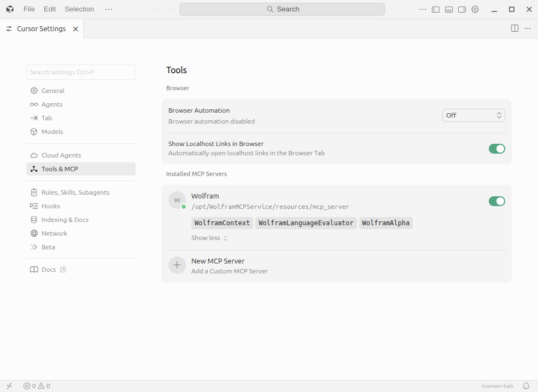Toggle the bottom panel layout icon
Viewport: 538px width, 392px height.
(449, 9)
